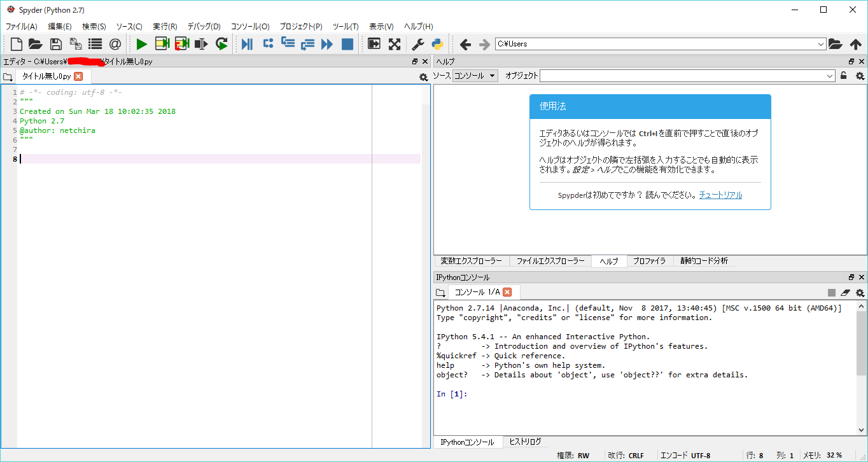Viewport: 868px width, 462px height.
Task: Expand the working directory path dropdown
Action: pyautogui.click(x=820, y=44)
